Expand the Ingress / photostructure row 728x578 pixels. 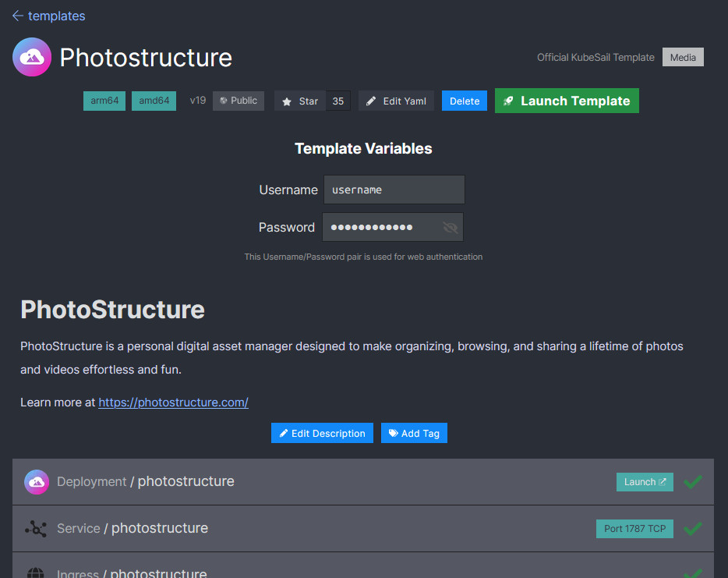[x=363, y=566]
